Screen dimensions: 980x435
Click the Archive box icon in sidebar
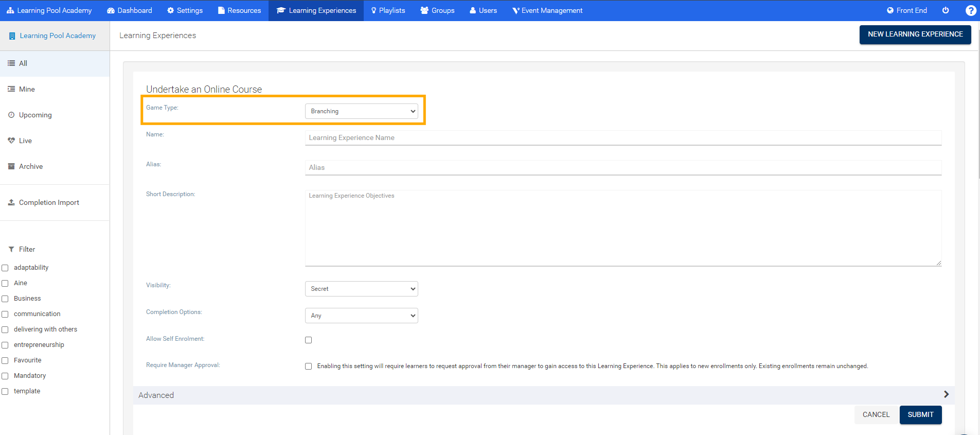pyautogui.click(x=11, y=166)
